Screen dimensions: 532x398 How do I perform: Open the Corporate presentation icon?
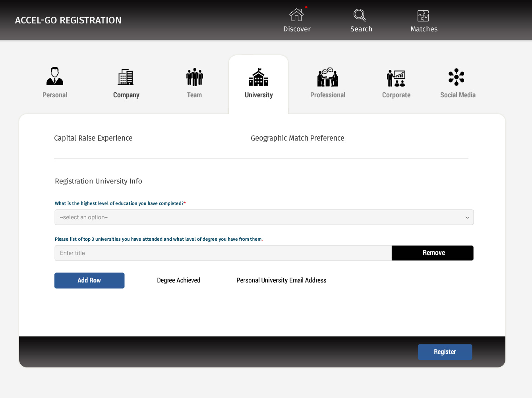pos(396,78)
